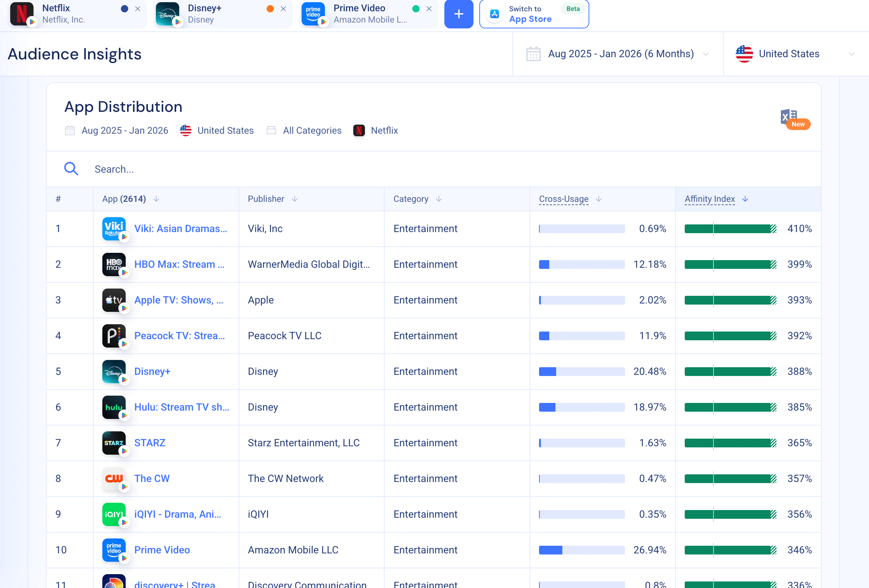Open the date range dropdown Aug 2025 - Jan 2026
Viewport: 869px width, 588px height.
[x=618, y=54]
